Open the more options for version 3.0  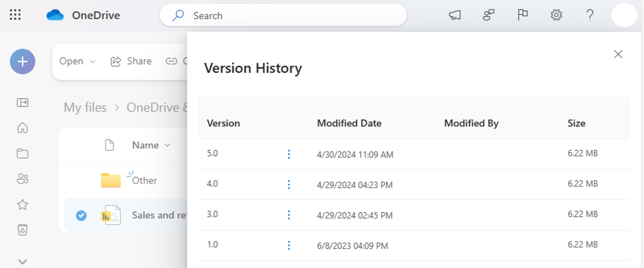pyautogui.click(x=289, y=215)
